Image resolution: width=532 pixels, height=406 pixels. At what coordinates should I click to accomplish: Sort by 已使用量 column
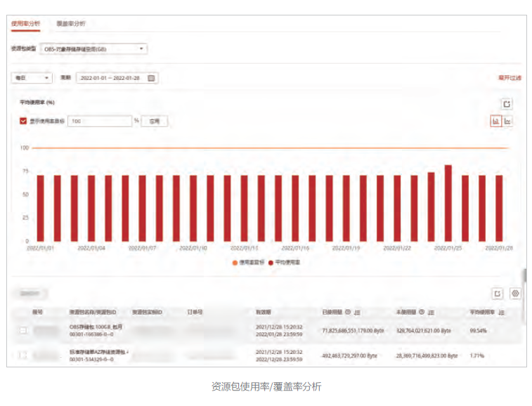[x=357, y=313]
